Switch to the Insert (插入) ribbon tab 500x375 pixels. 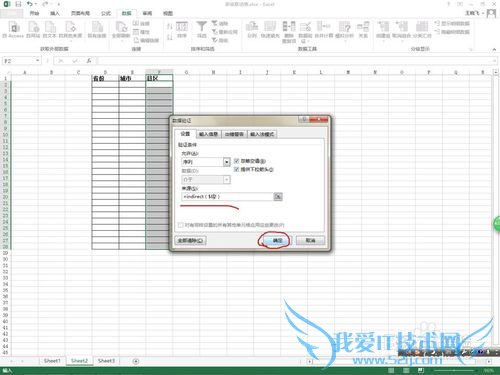click(x=55, y=13)
